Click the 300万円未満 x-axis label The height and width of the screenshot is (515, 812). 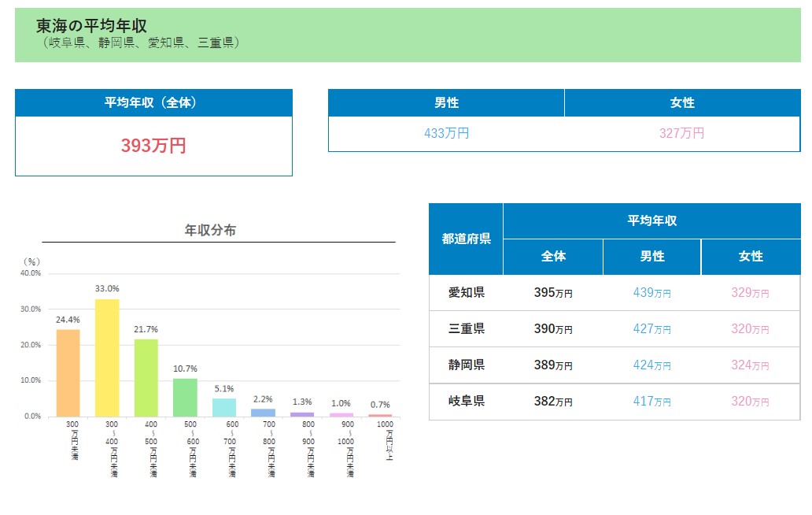click(x=73, y=440)
